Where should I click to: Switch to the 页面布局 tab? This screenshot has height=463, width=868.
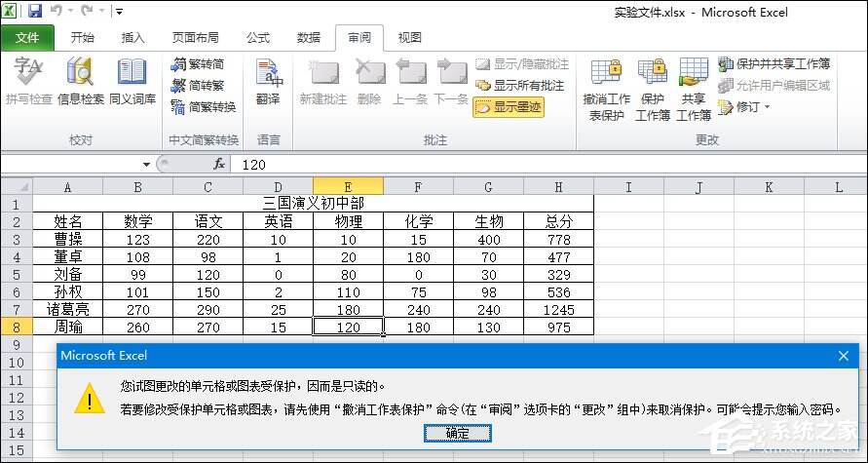(x=195, y=38)
